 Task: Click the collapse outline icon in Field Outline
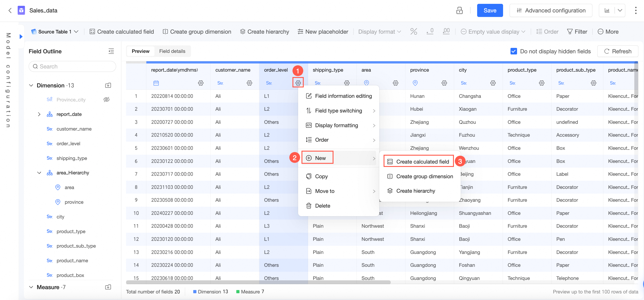coord(111,51)
